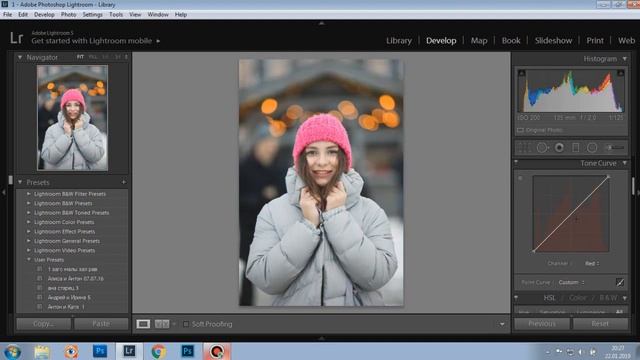Viewport: 640px width, 360px height.
Task: Expand the Lightroom Color Presets folder
Action: (29, 222)
